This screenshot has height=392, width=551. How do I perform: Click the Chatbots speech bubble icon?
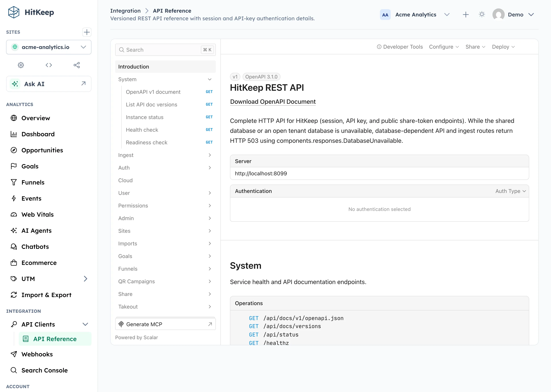tap(14, 247)
